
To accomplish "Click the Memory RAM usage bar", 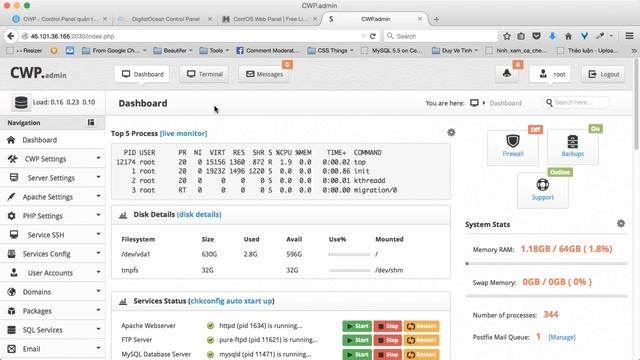I will 546,264.
